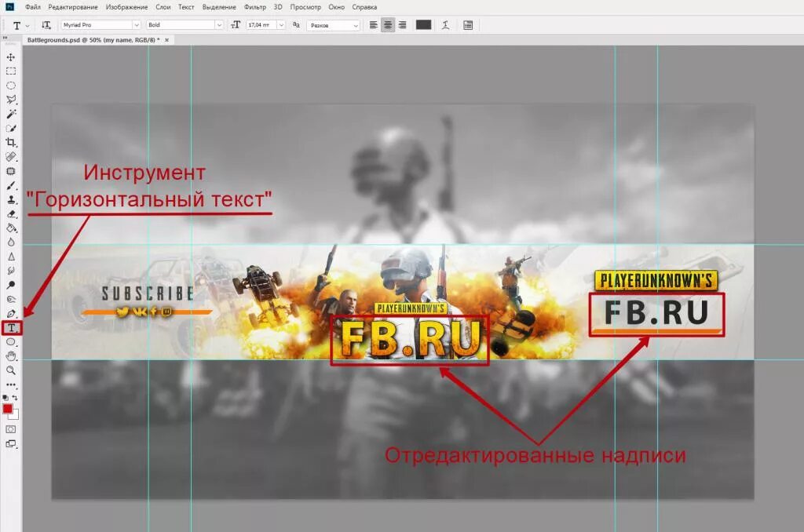Select the Move tool
Screen dimensions: 804x532
(x=11, y=57)
